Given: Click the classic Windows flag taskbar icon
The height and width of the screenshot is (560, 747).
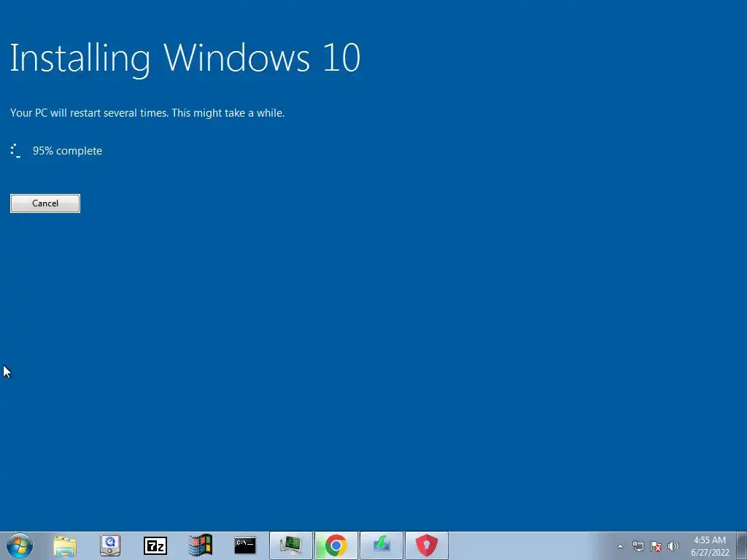Looking at the screenshot, I should pos(200,545).
